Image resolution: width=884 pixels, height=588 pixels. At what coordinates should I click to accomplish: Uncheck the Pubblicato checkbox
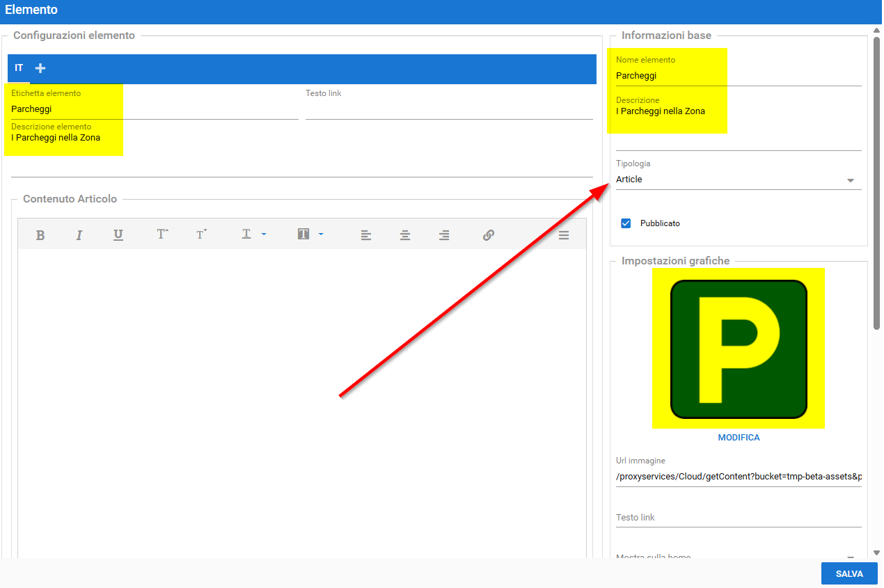point(626,223)
